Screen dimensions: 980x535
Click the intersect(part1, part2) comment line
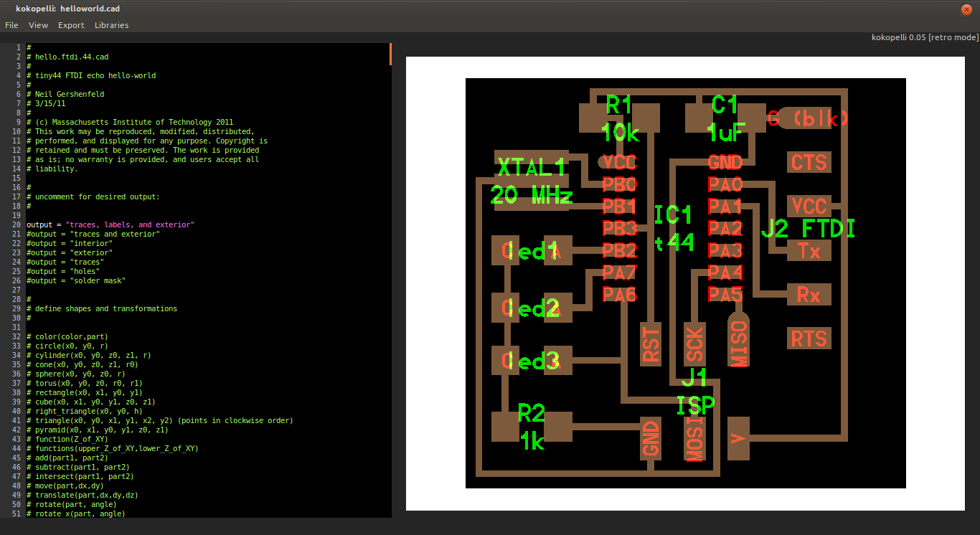(x=80, y=476)
